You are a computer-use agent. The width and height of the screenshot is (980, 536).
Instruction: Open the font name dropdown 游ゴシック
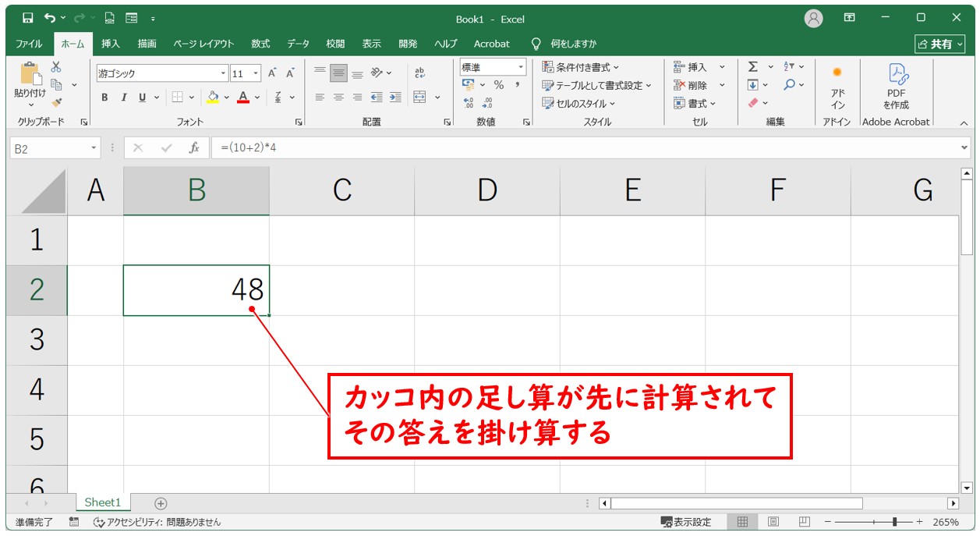click(223, 73)
